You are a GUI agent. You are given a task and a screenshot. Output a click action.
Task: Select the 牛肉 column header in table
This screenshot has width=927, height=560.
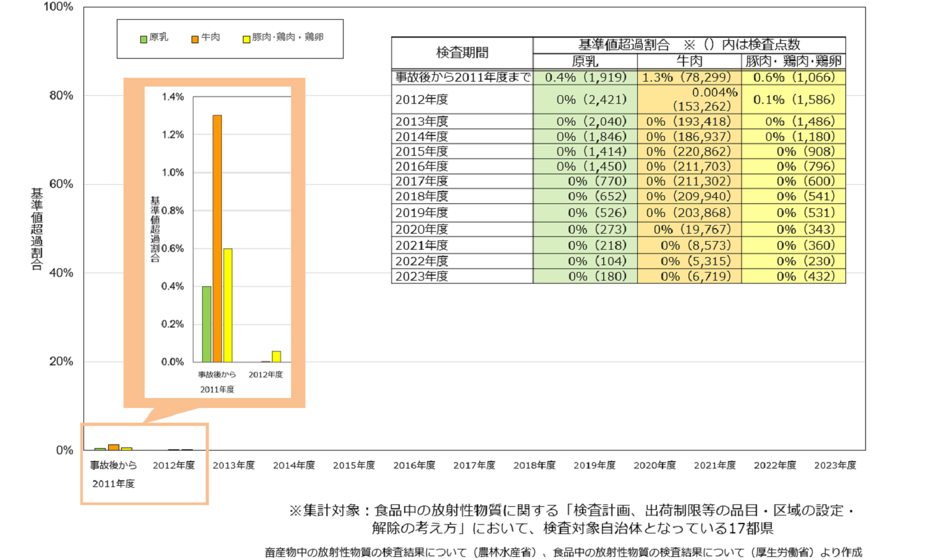click(x=689, y=61)
